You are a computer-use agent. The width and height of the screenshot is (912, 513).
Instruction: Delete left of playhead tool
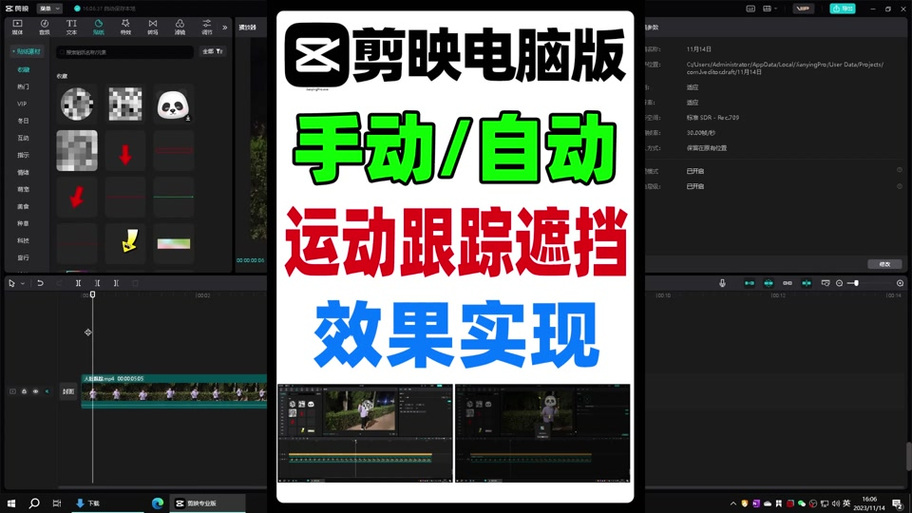coord(97,283)
